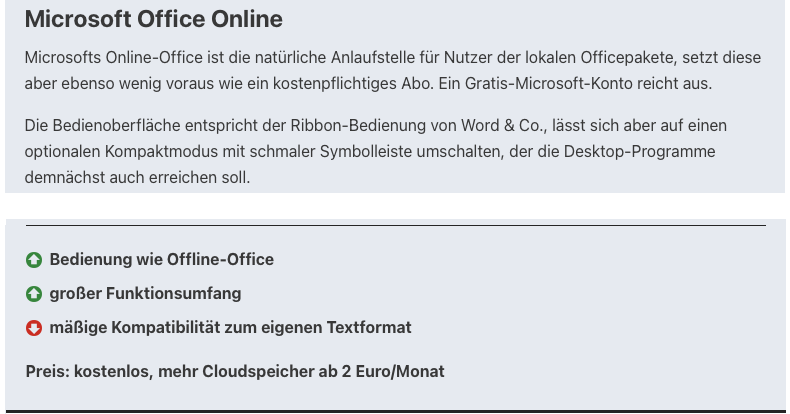The image size is (790, 414).
Task: Click the red down-arrow icon before mäßige Kompatibilität
Action: click(x=34, y=328)
